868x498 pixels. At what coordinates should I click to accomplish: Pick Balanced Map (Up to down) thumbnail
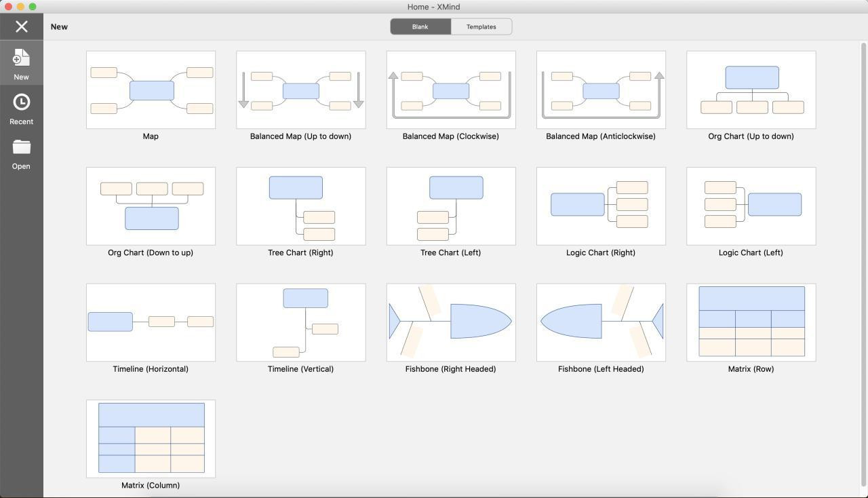(300, 90)
